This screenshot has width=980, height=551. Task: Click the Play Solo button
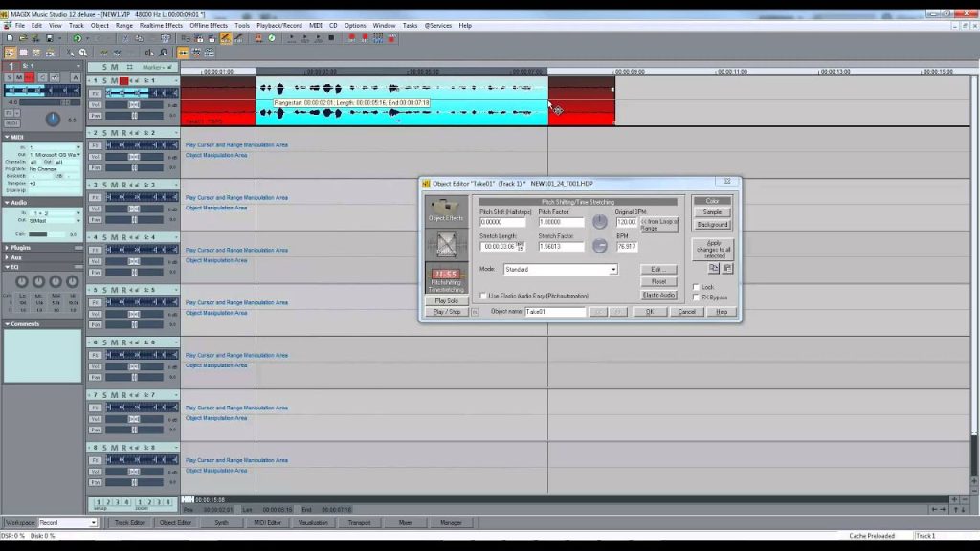[x=446, y=301]
